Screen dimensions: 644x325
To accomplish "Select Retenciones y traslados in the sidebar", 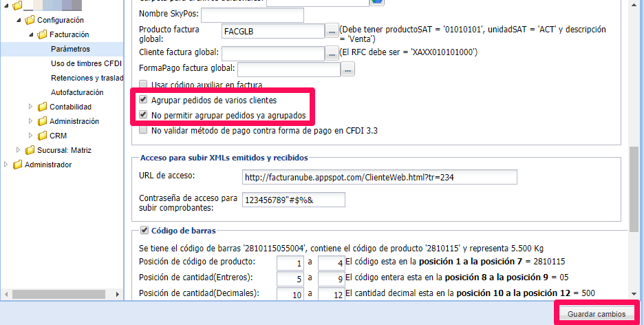I will [86, 78].
